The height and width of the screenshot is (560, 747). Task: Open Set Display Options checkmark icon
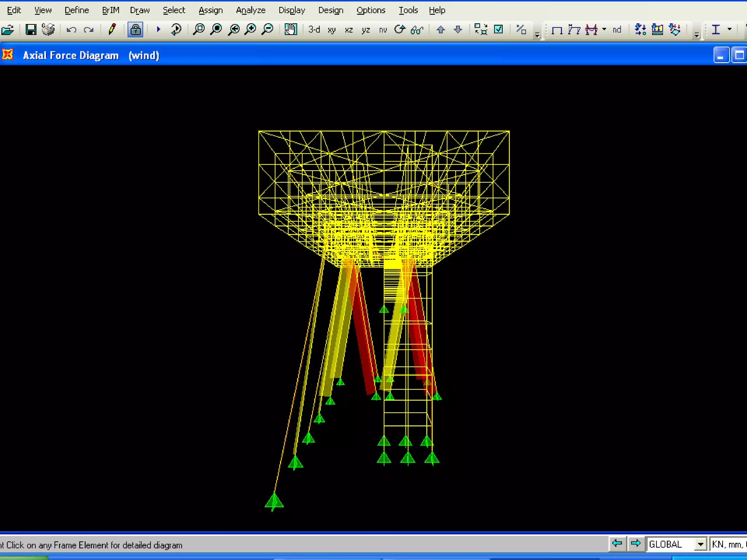(x=499, y=30)
